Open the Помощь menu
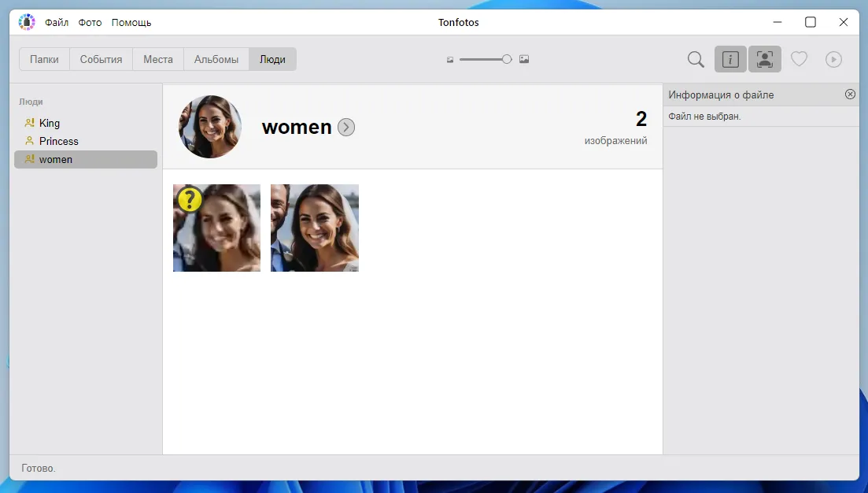 (131, 22)
